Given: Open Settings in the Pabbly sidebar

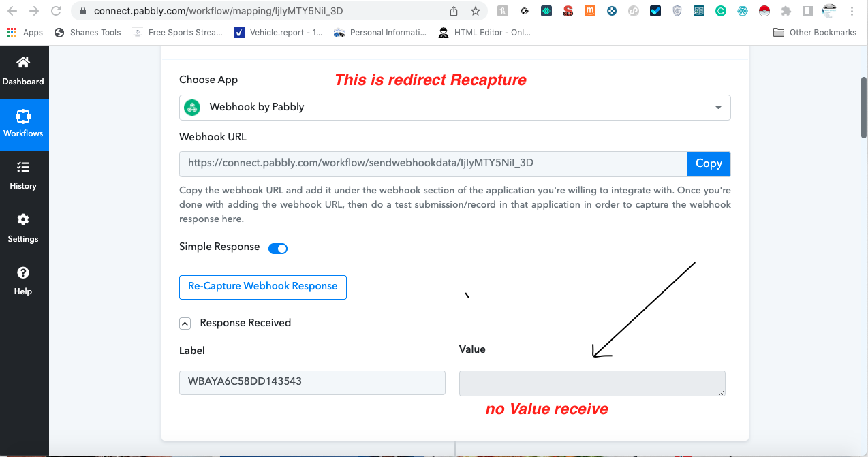Looking at the screenshot, I should point(23,228).
